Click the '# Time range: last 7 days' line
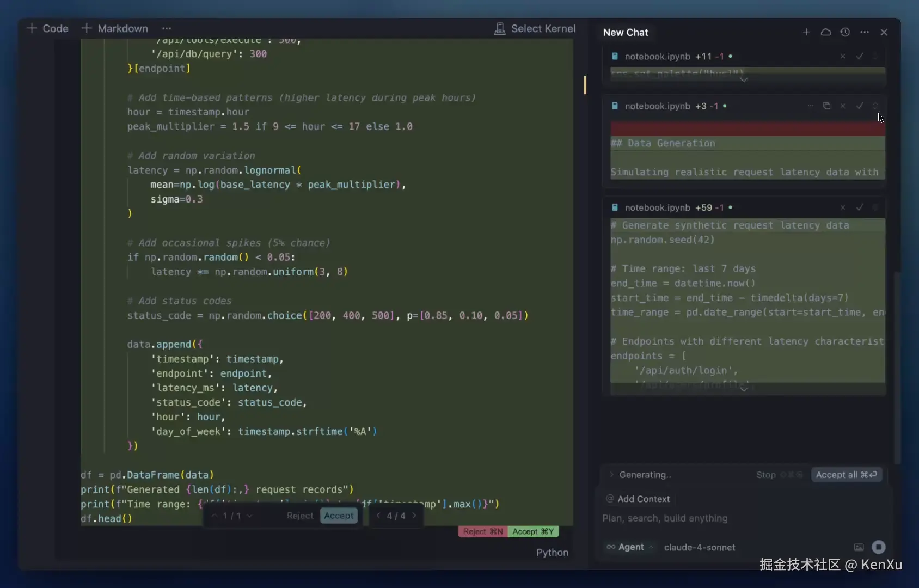This screenshot has height=588, width=919. click(x=683, y=268)
